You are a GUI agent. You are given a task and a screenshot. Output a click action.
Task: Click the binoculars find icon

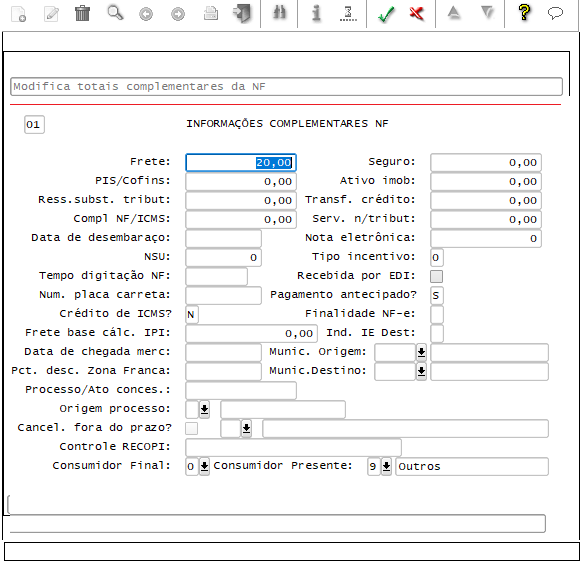pos(279,13)
